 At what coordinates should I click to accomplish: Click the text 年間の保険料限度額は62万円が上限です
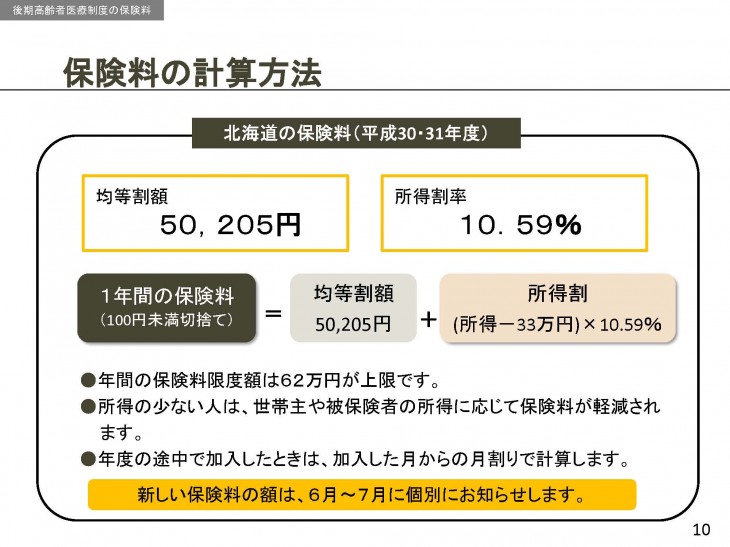[x=269, y=380]
